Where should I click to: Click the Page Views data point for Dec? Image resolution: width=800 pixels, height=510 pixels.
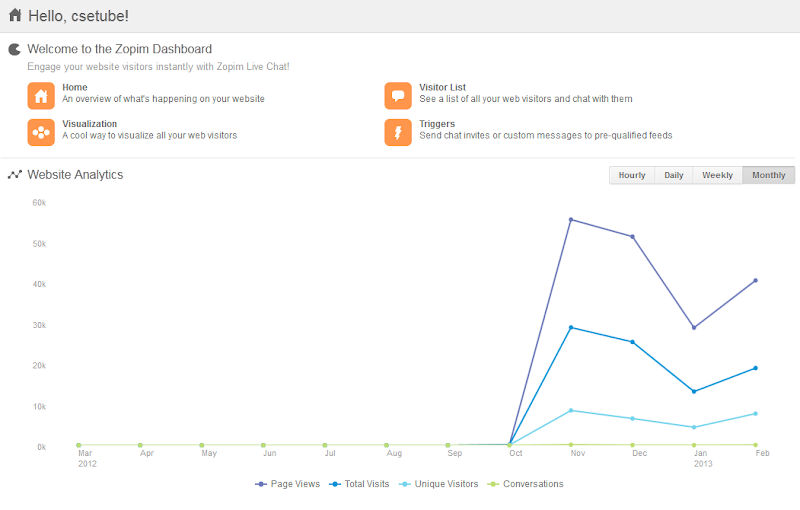tap(633, 237)
